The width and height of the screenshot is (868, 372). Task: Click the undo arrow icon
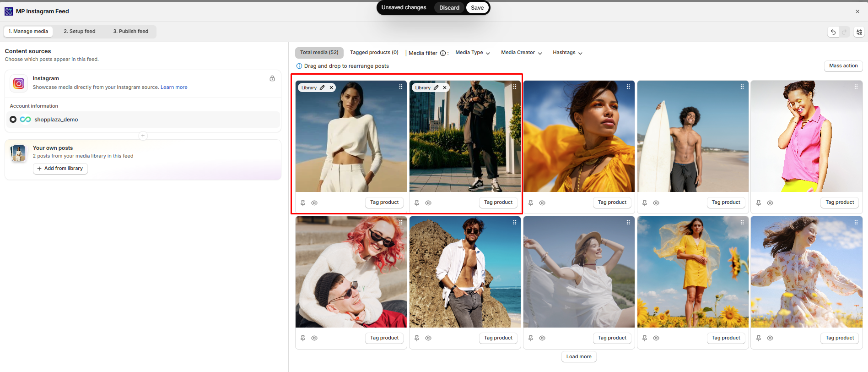(833, 32)
